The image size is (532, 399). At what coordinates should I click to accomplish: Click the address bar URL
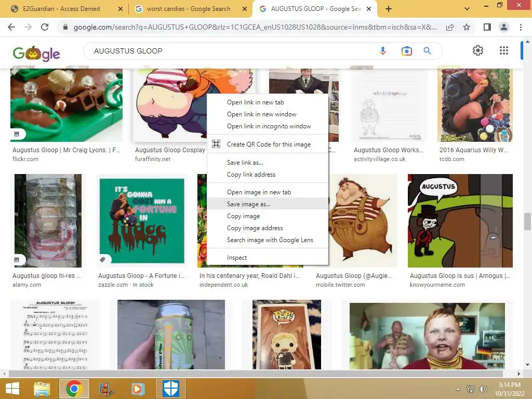(x=255, y=27)
